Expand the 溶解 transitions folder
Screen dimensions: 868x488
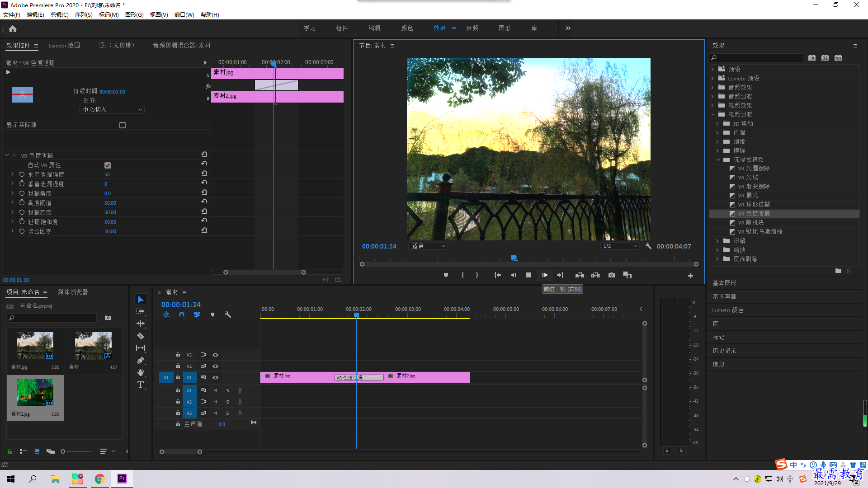(x=717, y=241)
